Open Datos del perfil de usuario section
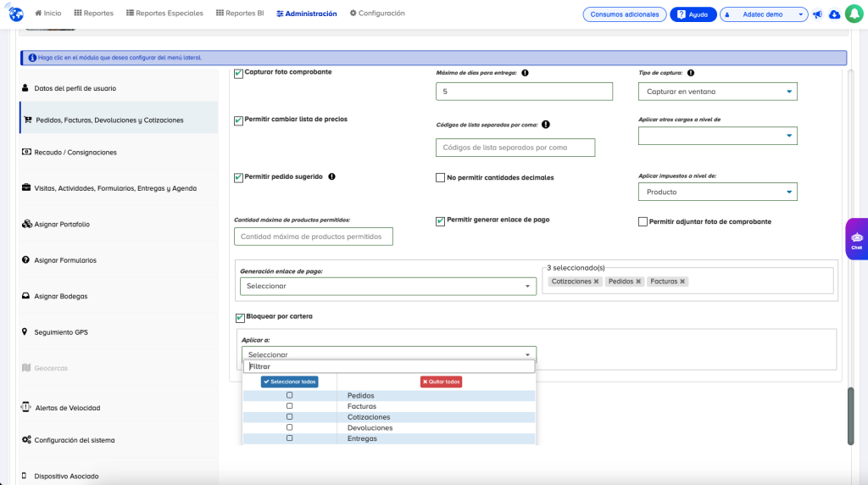This screenshot has width=868, height=485. (x=119, y=88)
